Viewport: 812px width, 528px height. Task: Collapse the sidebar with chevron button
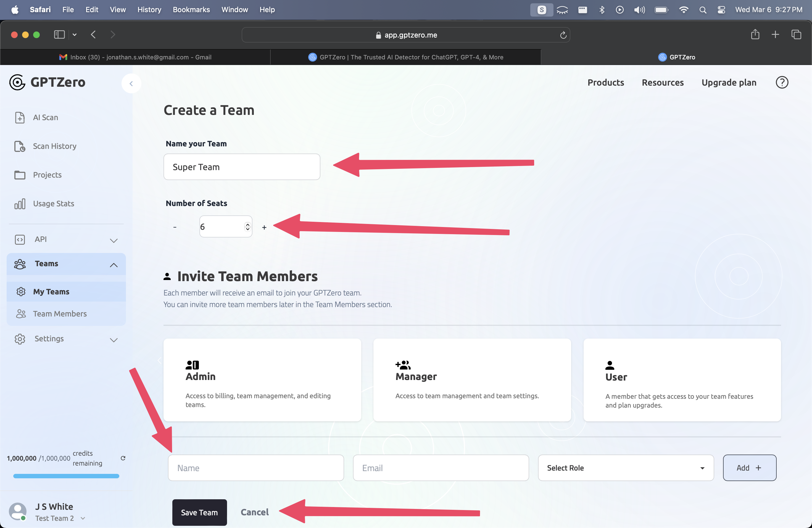(x=131, y=83)
